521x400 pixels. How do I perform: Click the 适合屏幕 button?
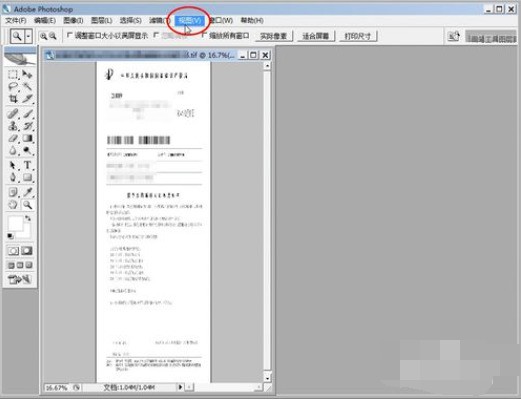(315, 36)
